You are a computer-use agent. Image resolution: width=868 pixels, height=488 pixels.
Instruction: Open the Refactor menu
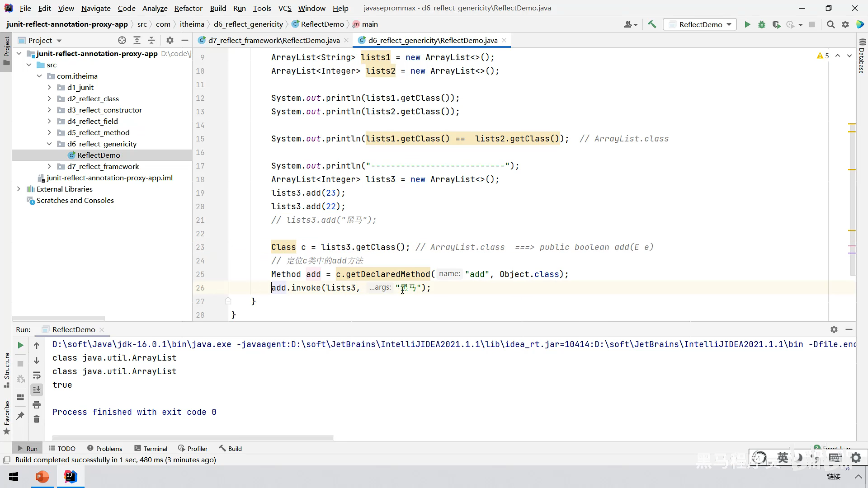[188, 8]
